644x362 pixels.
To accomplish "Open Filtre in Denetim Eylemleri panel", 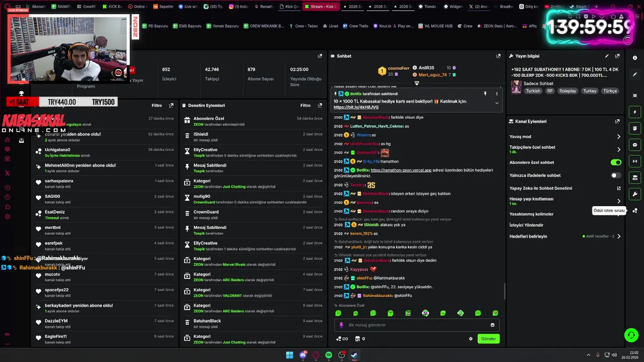I will coord(305,106).
